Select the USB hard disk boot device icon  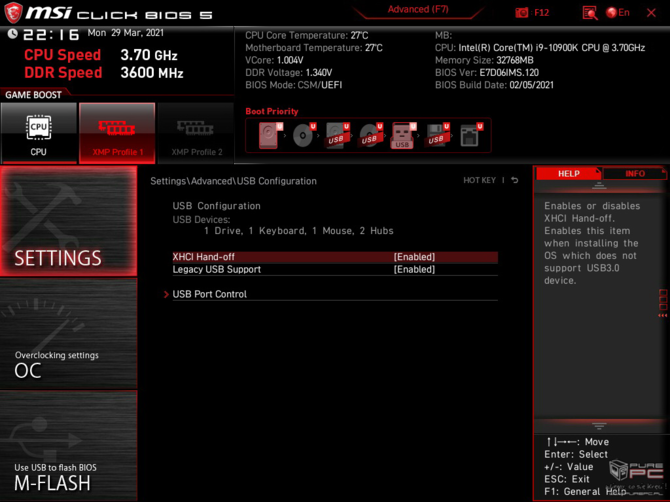coord(337,135)
